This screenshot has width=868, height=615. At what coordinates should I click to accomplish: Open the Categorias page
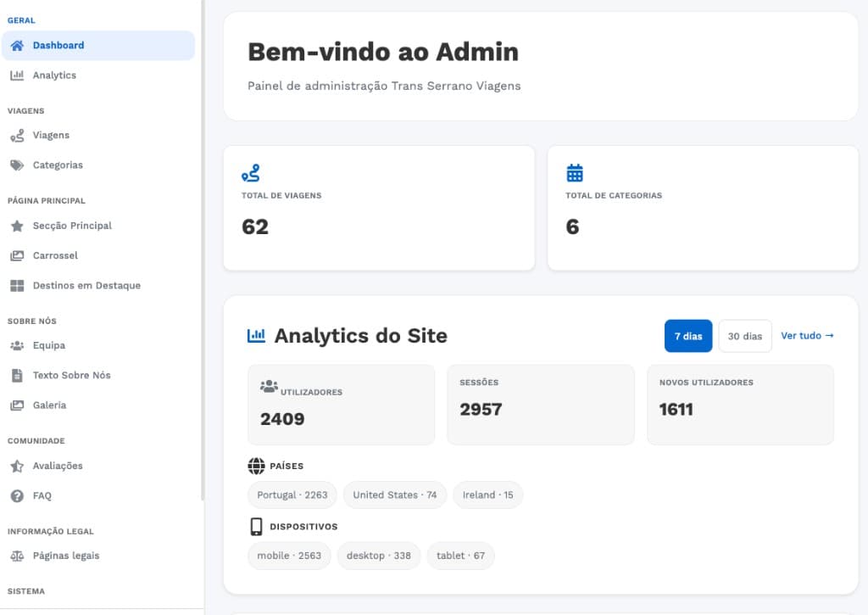click(98, 165)
